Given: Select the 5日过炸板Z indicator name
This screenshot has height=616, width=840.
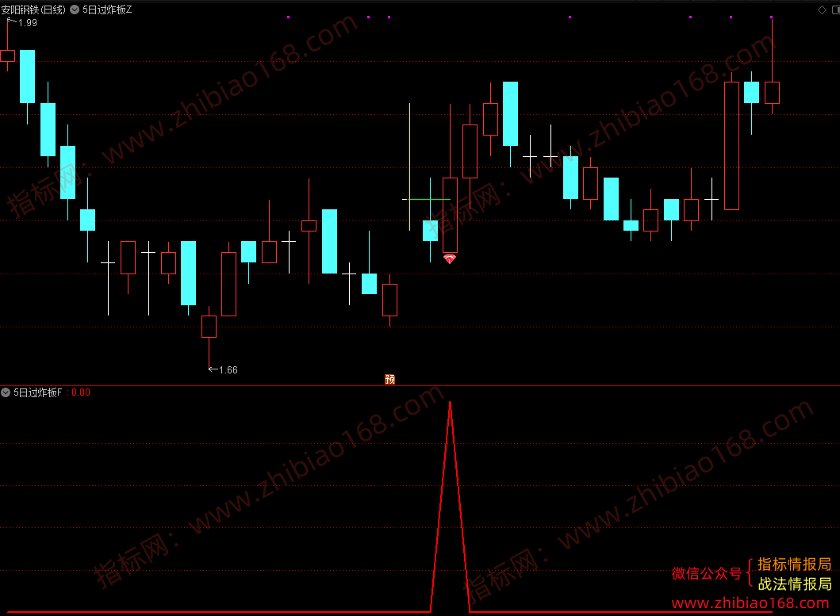Looking at the screenshot, I should click(107, 10).
